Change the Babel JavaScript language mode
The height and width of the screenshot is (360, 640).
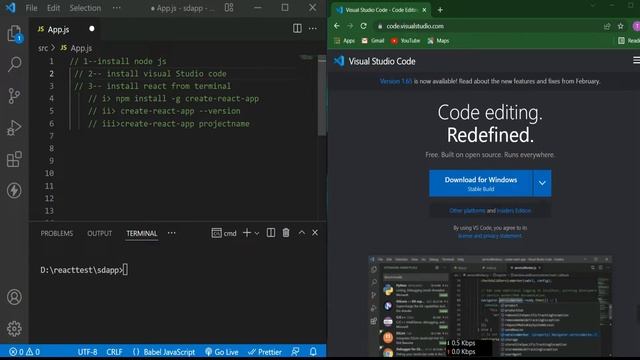coord(164,352)
